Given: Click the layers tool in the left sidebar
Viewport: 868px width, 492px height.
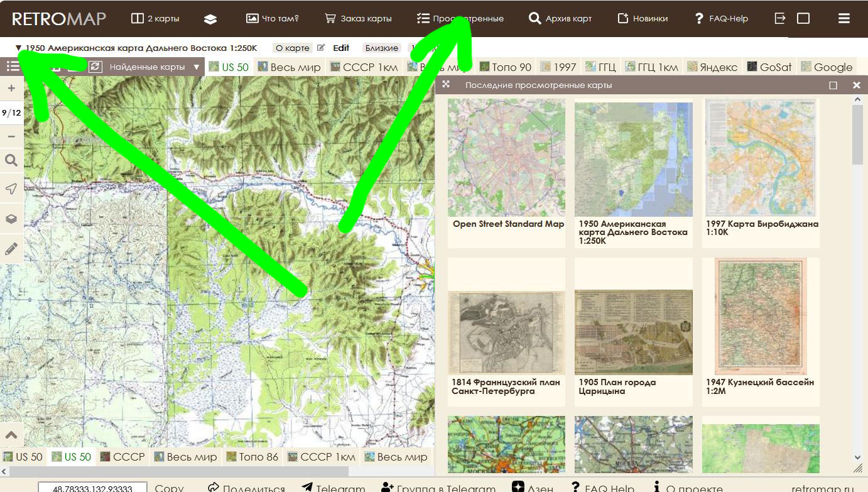Looking at the screenshot, I should (11, 219).
